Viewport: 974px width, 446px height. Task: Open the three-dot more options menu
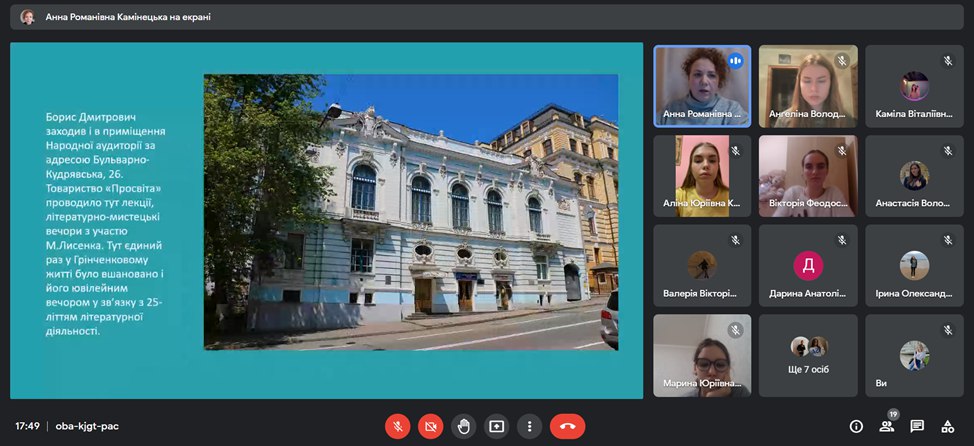click(x=529, y=425)
